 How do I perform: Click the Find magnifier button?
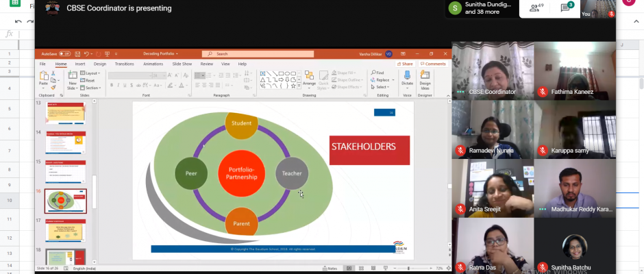pos(377,73)
